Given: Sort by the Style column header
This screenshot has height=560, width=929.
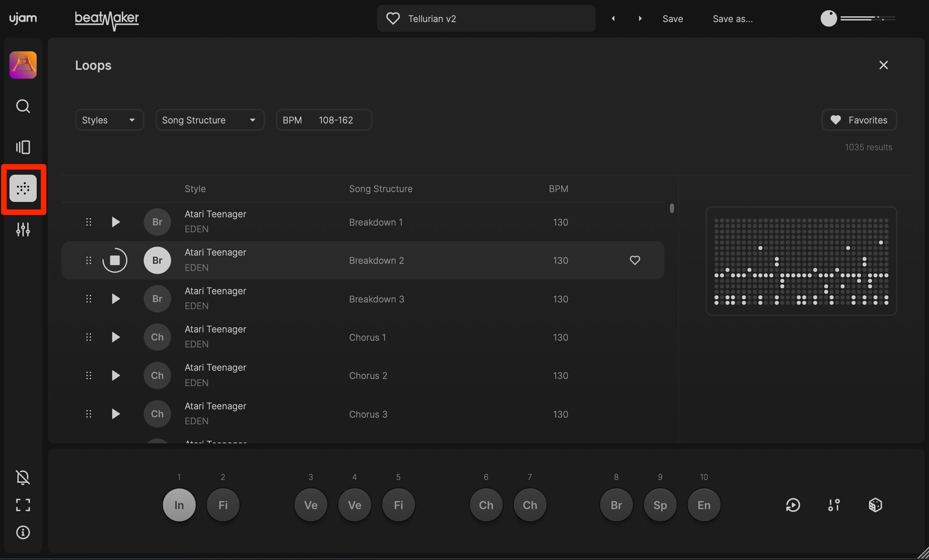Looking at the screenshot, I should pos(195,189).
